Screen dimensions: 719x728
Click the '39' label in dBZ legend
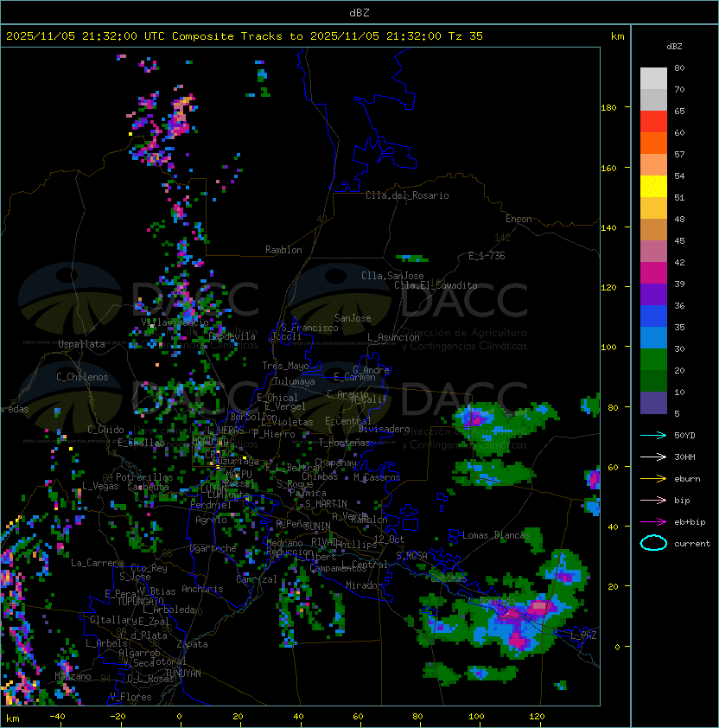[679, 284]
